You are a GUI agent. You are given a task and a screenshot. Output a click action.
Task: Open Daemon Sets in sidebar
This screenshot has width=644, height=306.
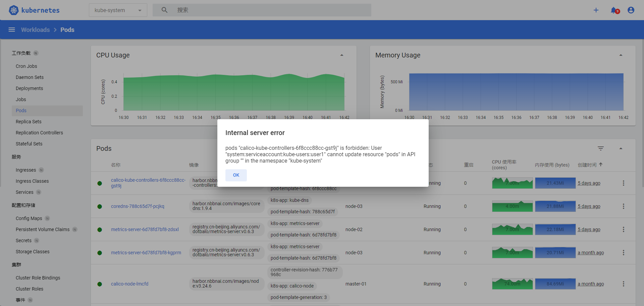[30, 77]
